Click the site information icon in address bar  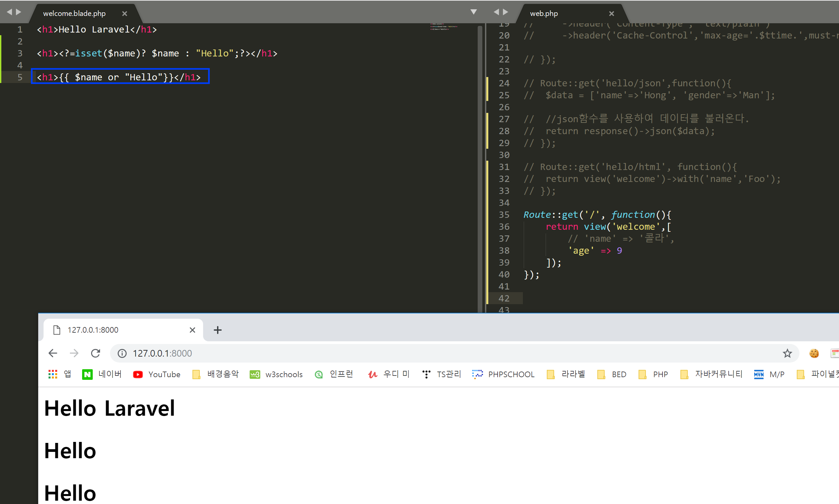tap(122, 353)
